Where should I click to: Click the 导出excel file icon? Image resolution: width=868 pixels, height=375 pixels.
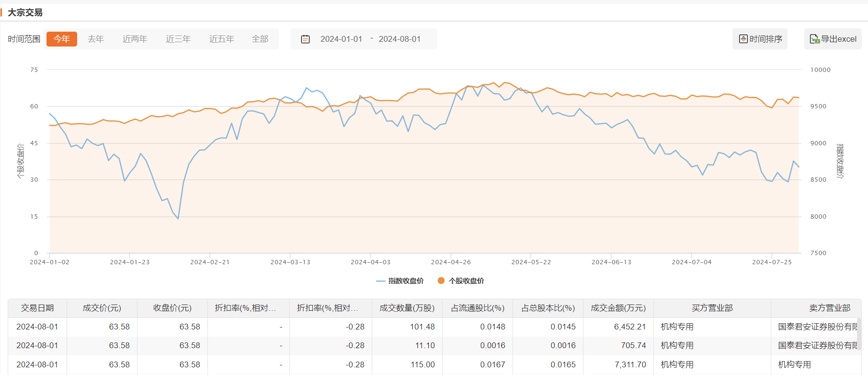tap(814, 39)
